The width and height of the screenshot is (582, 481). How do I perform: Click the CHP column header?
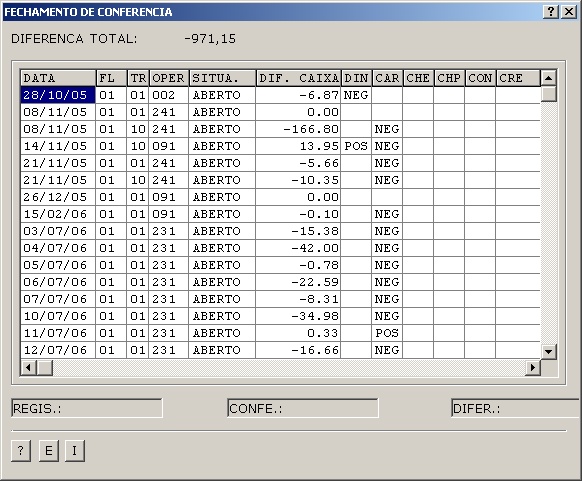coord(449,78)
